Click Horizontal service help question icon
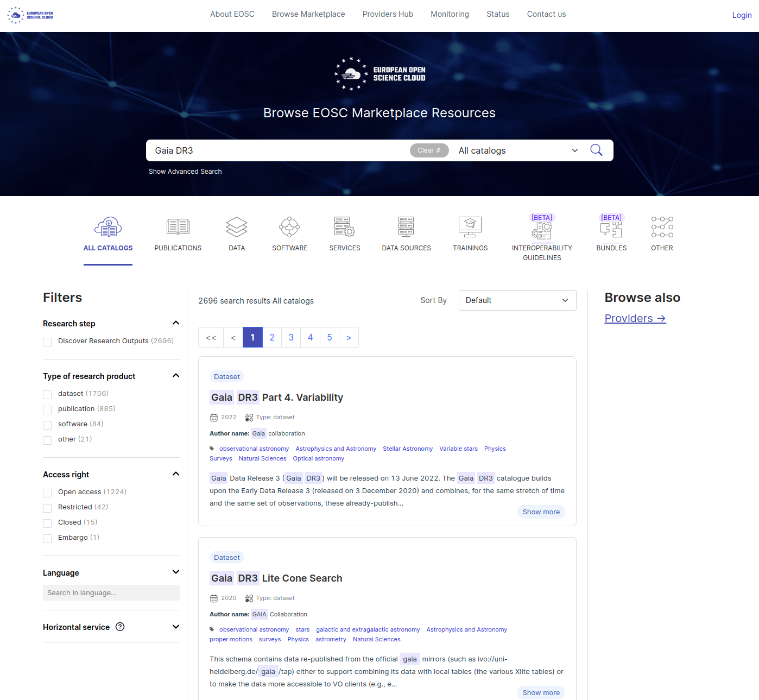This screenshot has width=759, height=700. tap(120, 627)
